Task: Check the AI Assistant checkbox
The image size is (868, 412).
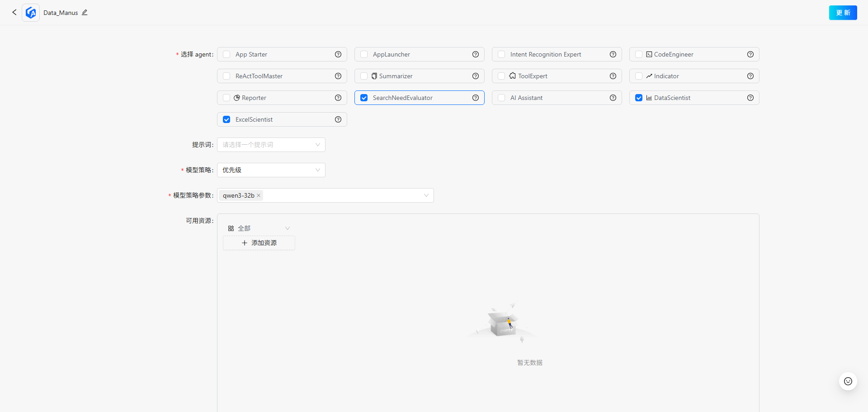Action: (x=501, y=98)
